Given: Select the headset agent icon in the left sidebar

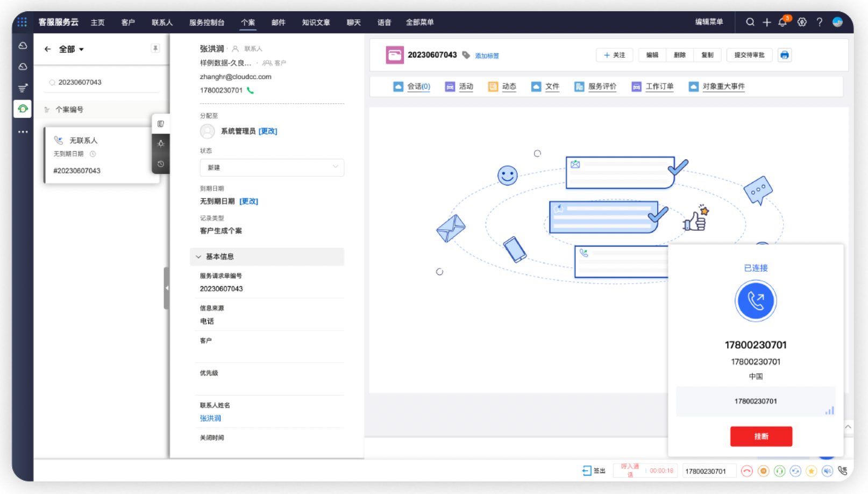Looking at the screenshot, I should pyautogui.click(x=23, y=109).
